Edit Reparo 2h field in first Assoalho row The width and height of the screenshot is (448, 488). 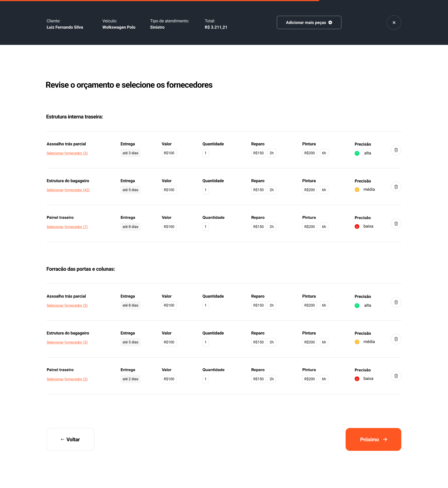click(x=272, y=153)
